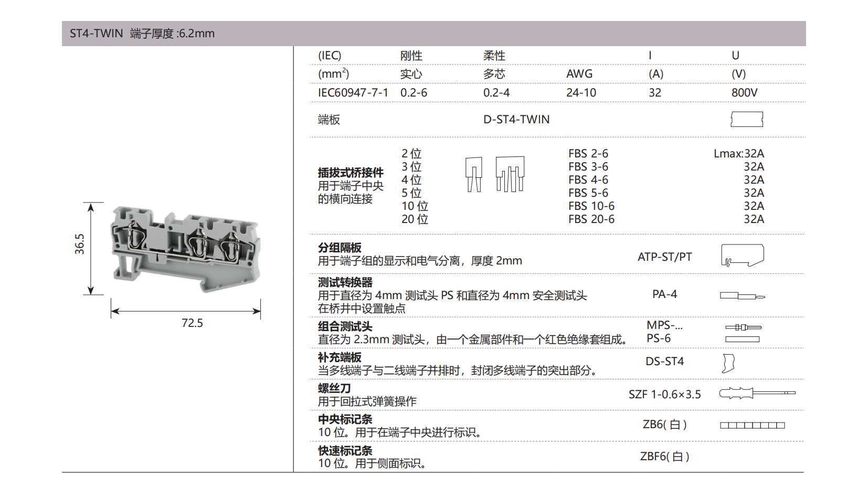Select the FBS 20-6 entry
868x488 pixels.
point(590,219)
